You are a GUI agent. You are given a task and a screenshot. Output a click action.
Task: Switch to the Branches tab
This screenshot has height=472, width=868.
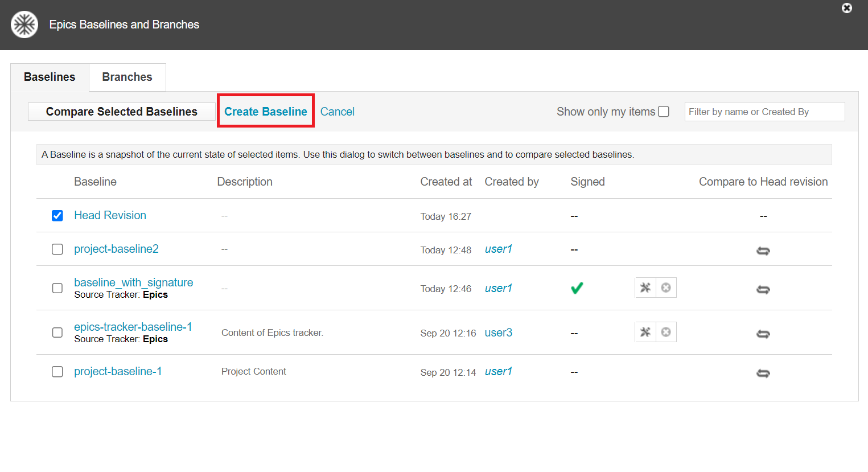click(x=127, y=77)
